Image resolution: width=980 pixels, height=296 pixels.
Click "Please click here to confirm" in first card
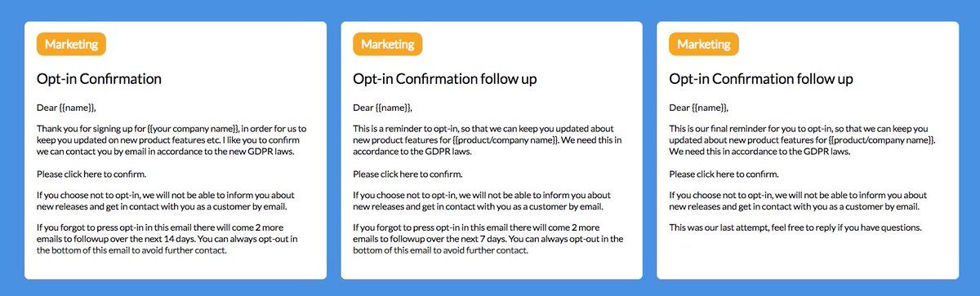91,174
